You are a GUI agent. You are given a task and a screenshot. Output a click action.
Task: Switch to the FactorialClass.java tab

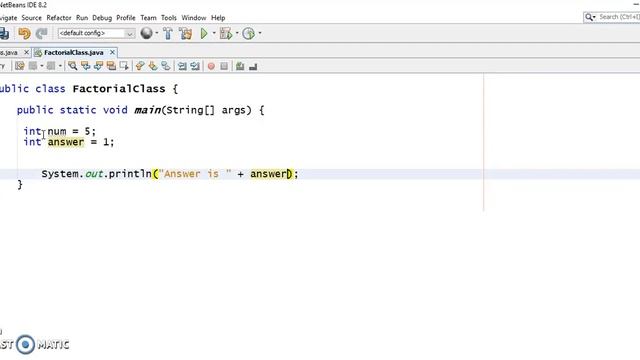click(x=73, y=53)
